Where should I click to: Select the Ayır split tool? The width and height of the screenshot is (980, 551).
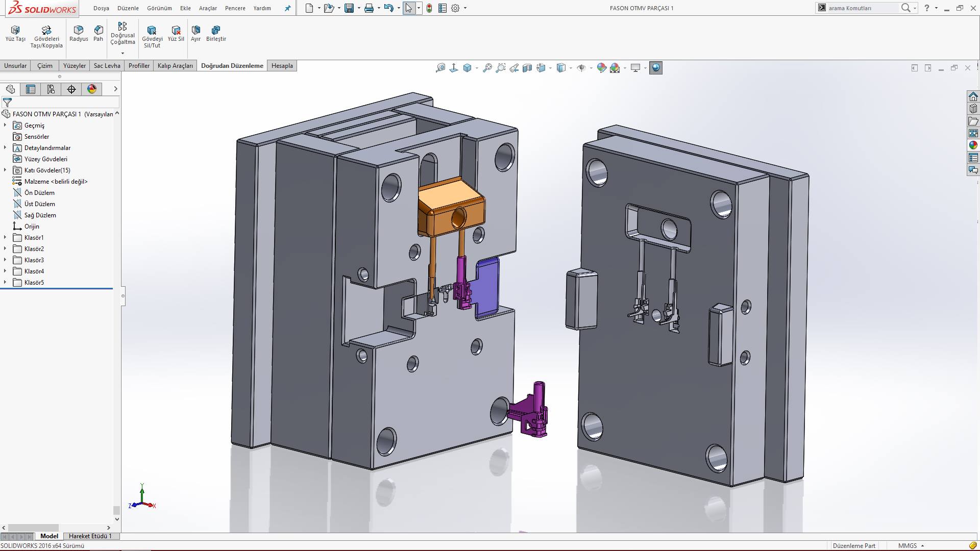196,34
